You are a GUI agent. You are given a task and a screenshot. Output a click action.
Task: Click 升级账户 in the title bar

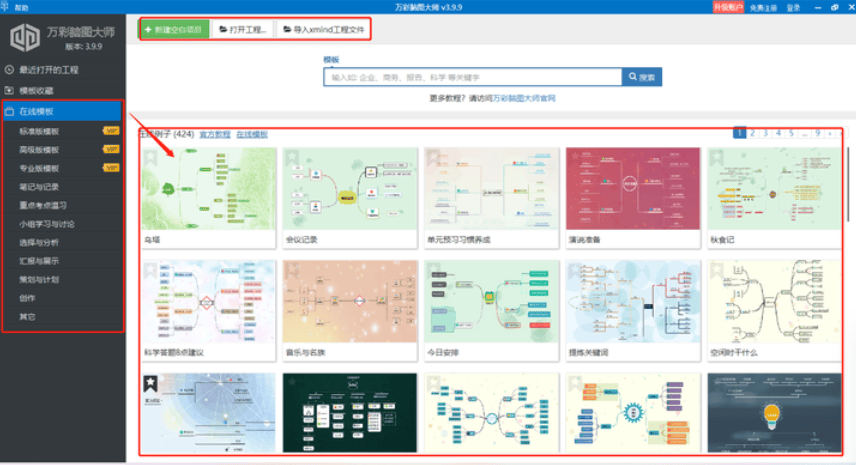pyautogui.click(x=728, y=7)
